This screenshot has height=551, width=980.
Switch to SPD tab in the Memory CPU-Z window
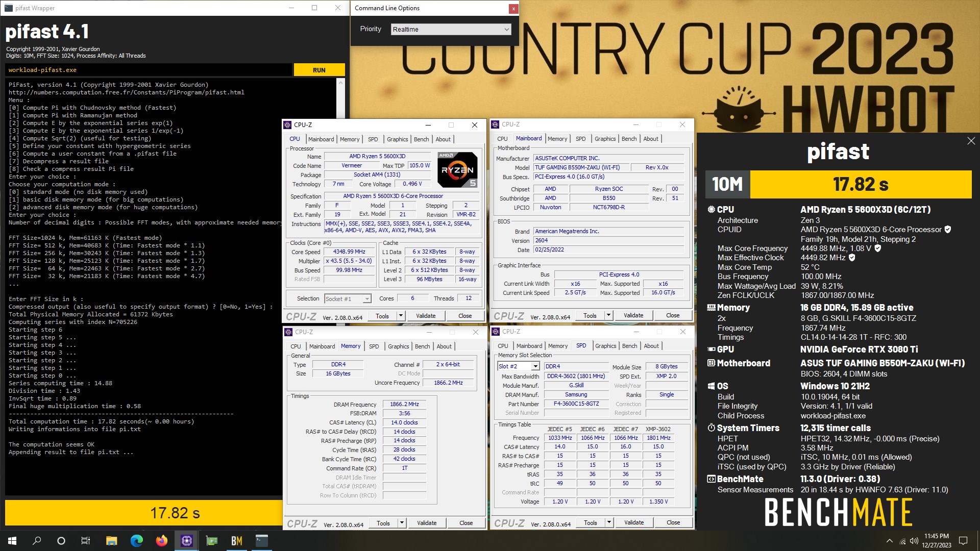[374, 346]
